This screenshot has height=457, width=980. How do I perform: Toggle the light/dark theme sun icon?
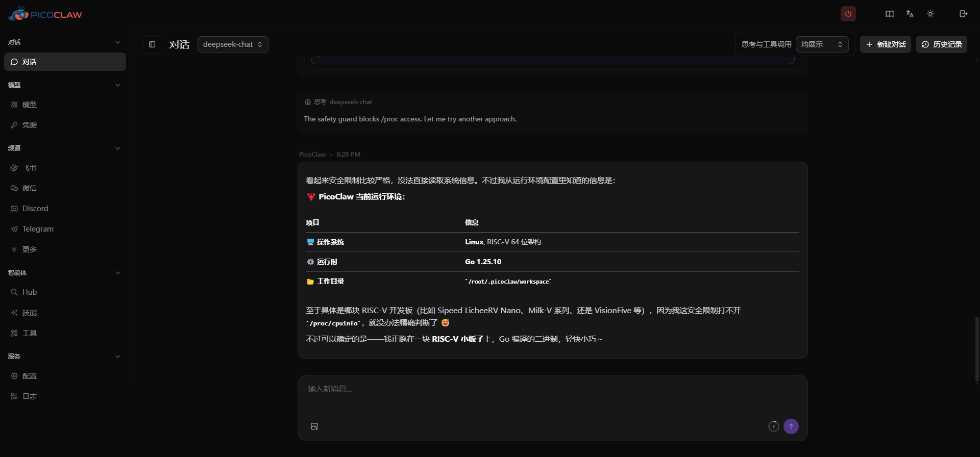(x=930, y=14)
